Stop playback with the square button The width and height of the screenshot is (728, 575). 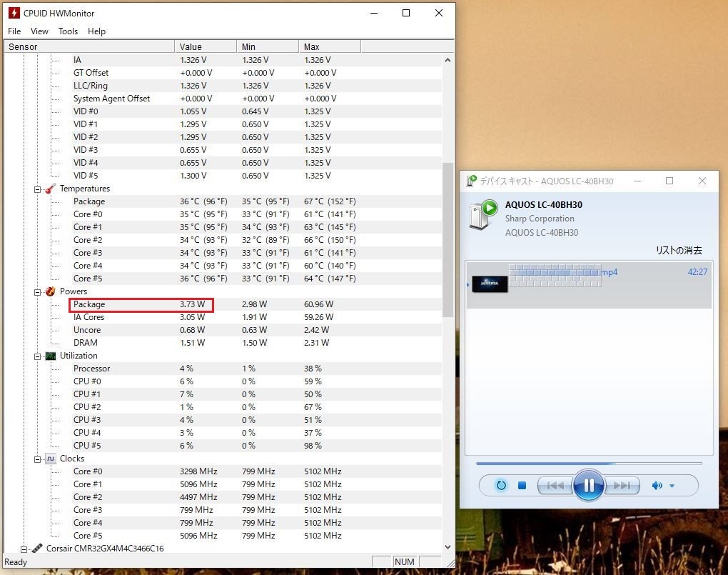tap(522, 485)
